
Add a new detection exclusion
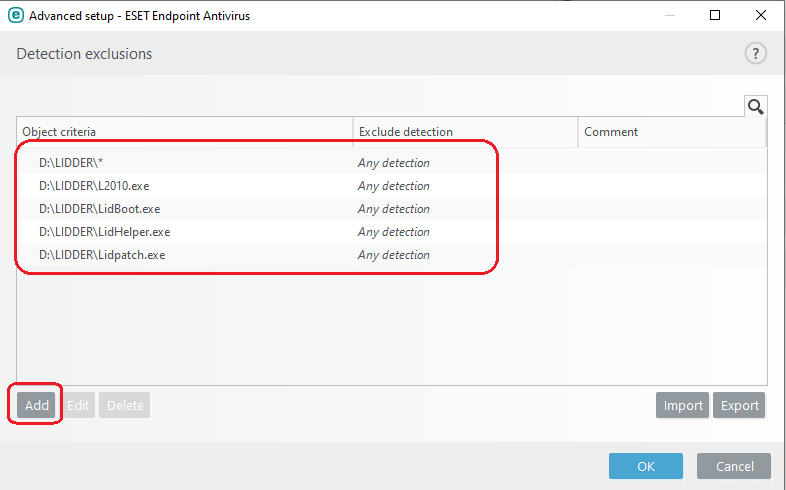[37, 405]
